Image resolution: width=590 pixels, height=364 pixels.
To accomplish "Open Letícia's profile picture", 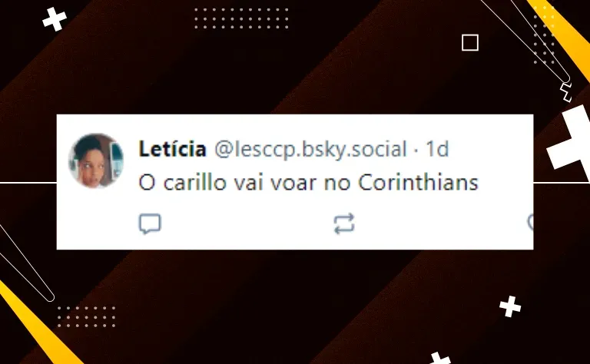I will pyautogui.click(x=96, y=160).
